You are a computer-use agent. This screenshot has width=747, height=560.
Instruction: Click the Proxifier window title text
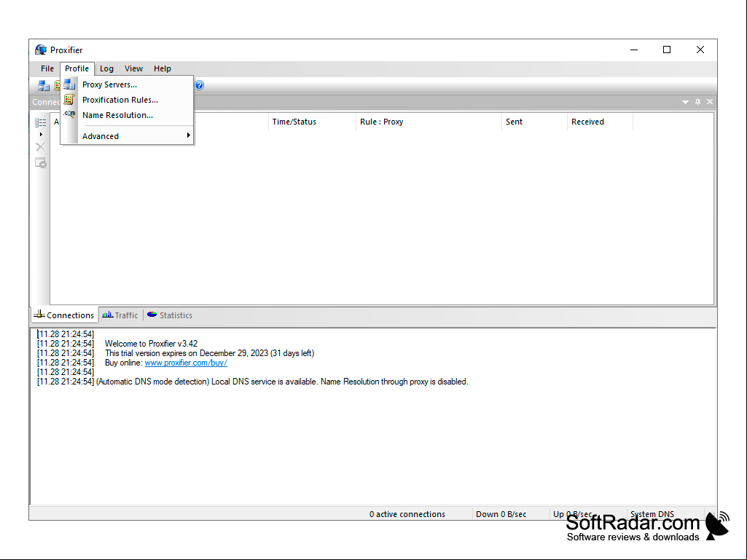pos(66,50)
